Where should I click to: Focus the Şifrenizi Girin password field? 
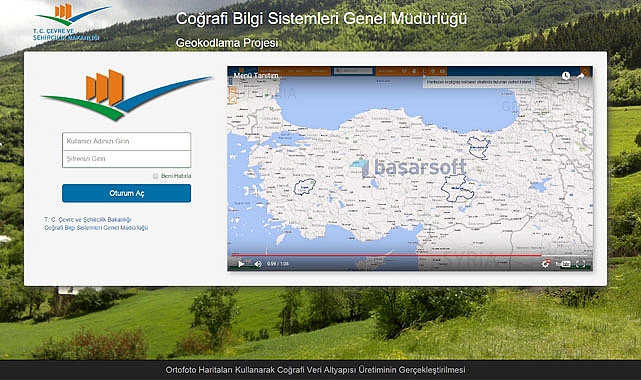(x=126, y=159)
